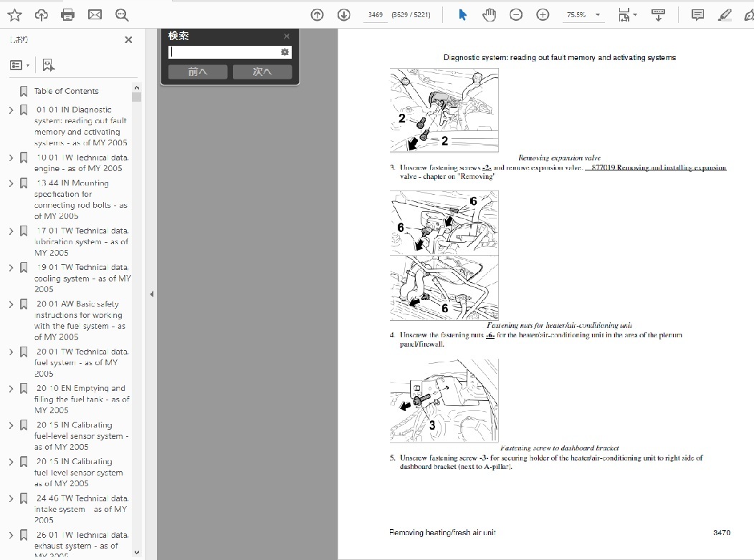The width and height of the screenshot is (754, 560).
Task: Send the file by email using the envelope icon
Action: tap(95, 15)
